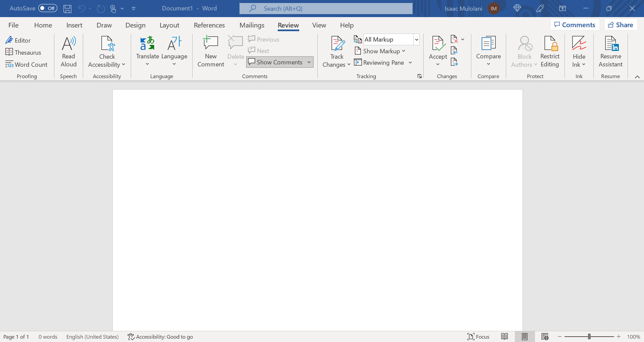
Task: Open Reviewing Pane dropdown arrow
Action: click(x=410, y=62)
